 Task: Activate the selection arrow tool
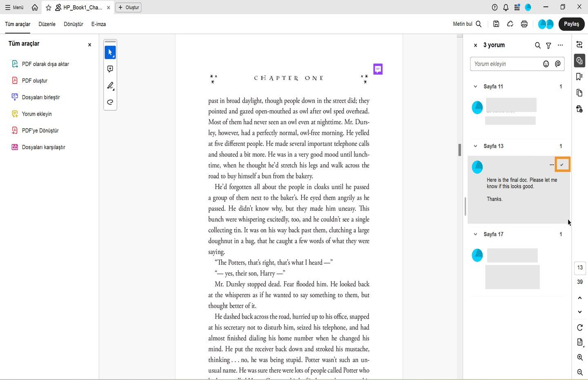(x=110, y=52)
